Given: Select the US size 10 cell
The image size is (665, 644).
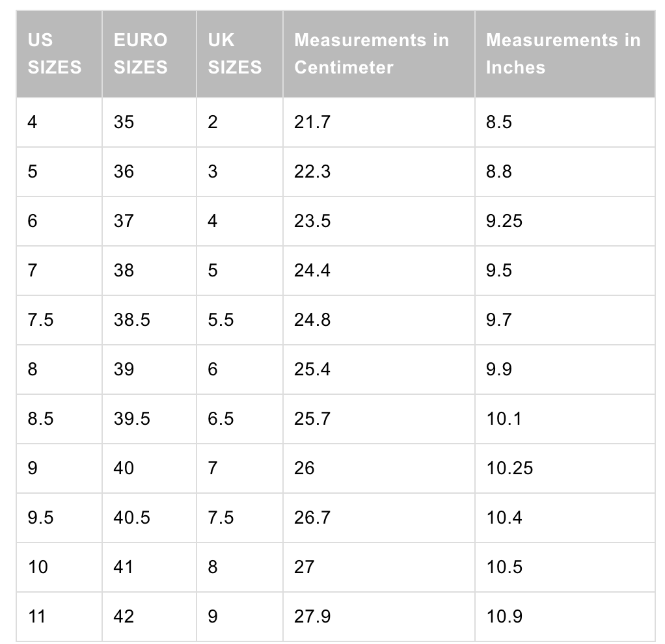Looking at the screenshot, I should pyautogui.click(x=38, y=567).
